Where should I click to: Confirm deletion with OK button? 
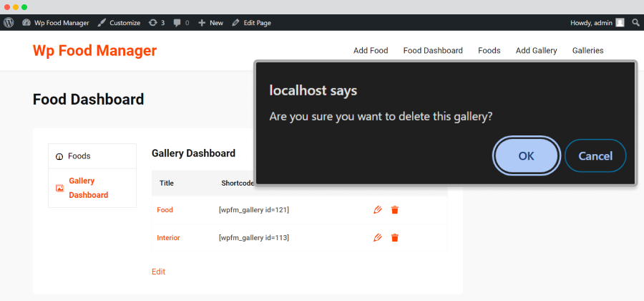[x=527, y=156]
